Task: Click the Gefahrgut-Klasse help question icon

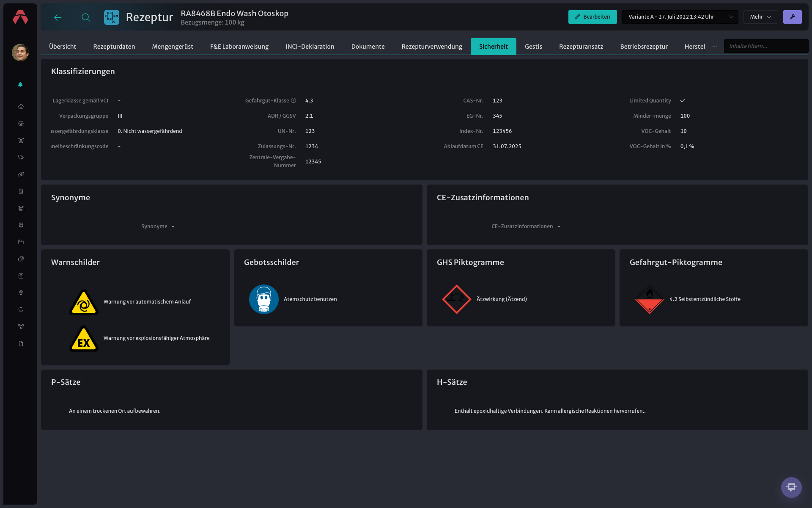Action: coord(294,100)
